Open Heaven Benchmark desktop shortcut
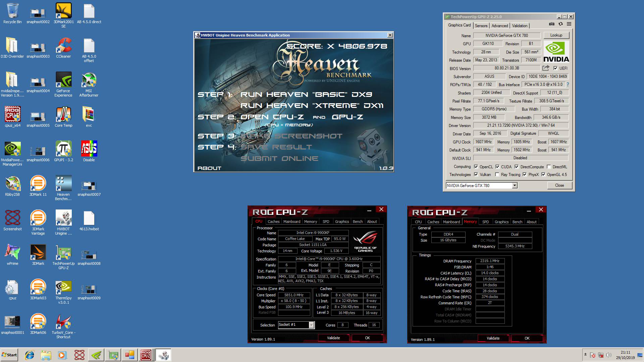Screen dimensions: 644x362 (x=63, y=188)
